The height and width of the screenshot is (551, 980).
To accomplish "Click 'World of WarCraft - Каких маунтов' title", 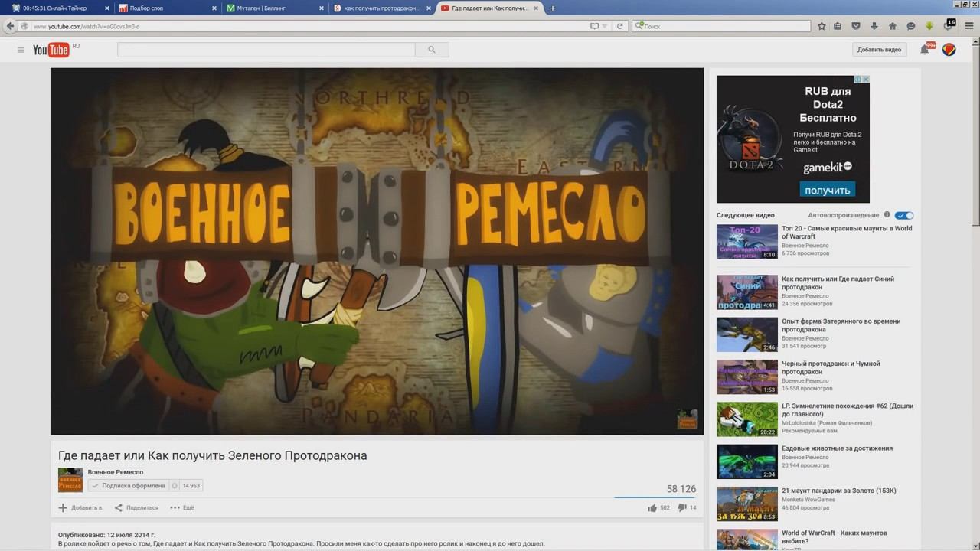I will (835, 536).
